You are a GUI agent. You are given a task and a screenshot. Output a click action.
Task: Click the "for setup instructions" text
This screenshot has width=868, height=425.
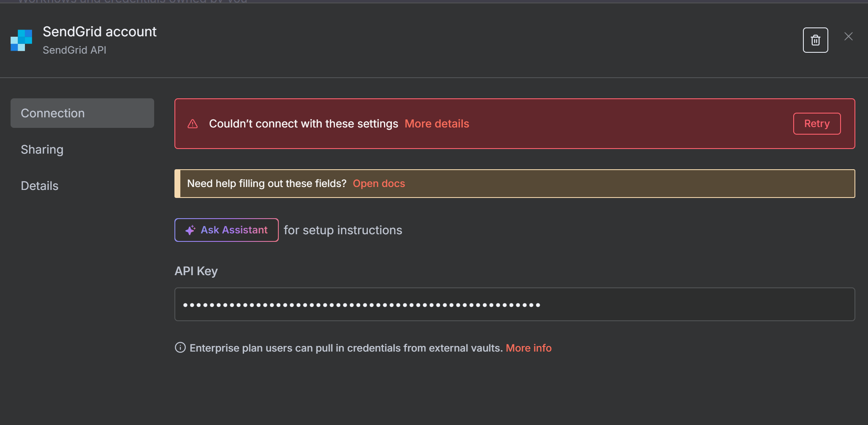coord(343,230)
